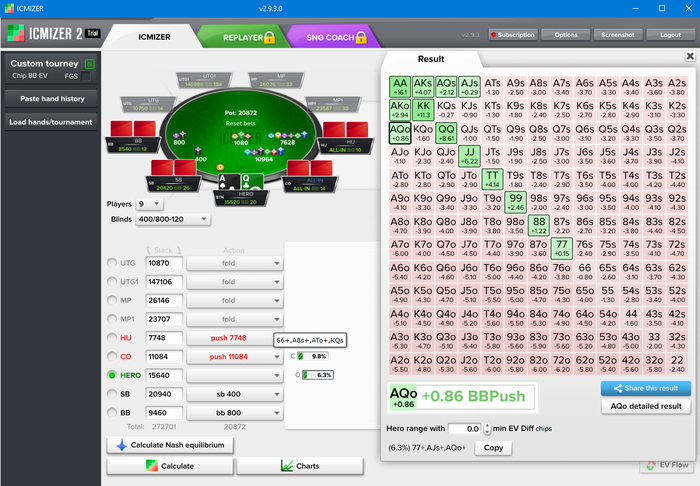
Task: Open the Players count dropdown
Action: 150,204
